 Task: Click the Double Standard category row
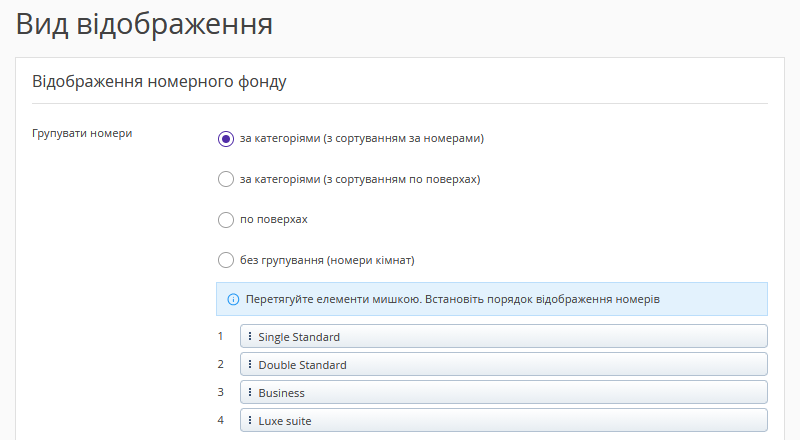coord(503,364)
